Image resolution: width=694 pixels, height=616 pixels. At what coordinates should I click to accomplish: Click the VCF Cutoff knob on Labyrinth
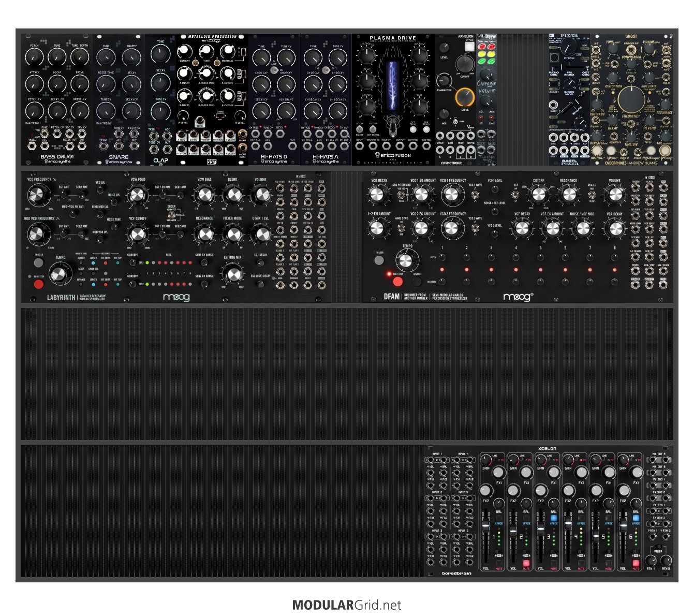[x=137, y=234]
